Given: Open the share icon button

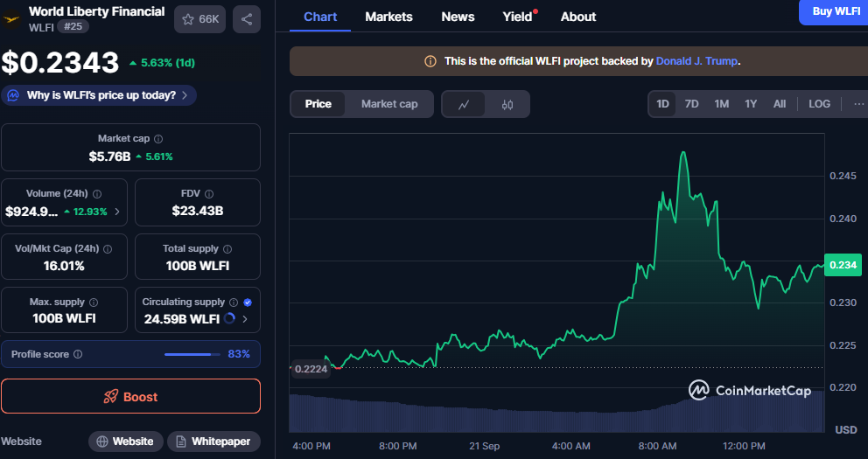Looking at the screenshot, I should [247, 19].
